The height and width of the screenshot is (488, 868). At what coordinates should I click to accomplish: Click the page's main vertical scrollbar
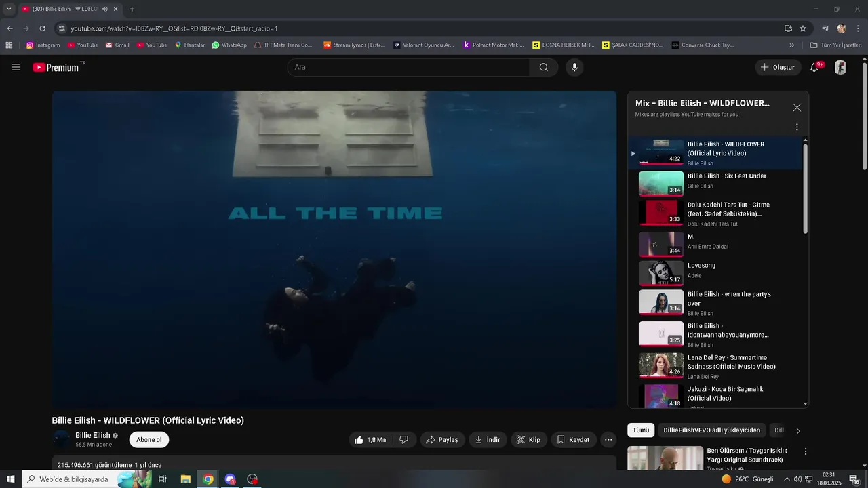[865, 115]
